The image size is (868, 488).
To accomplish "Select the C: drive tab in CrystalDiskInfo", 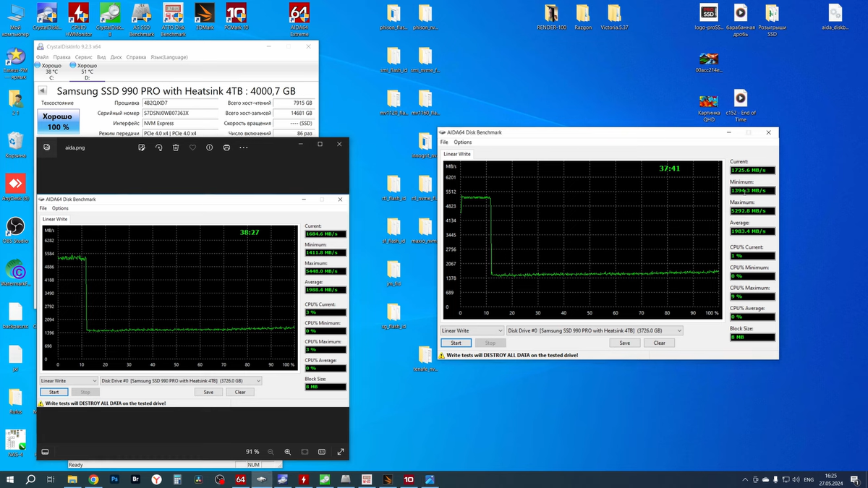I will 51,72.
